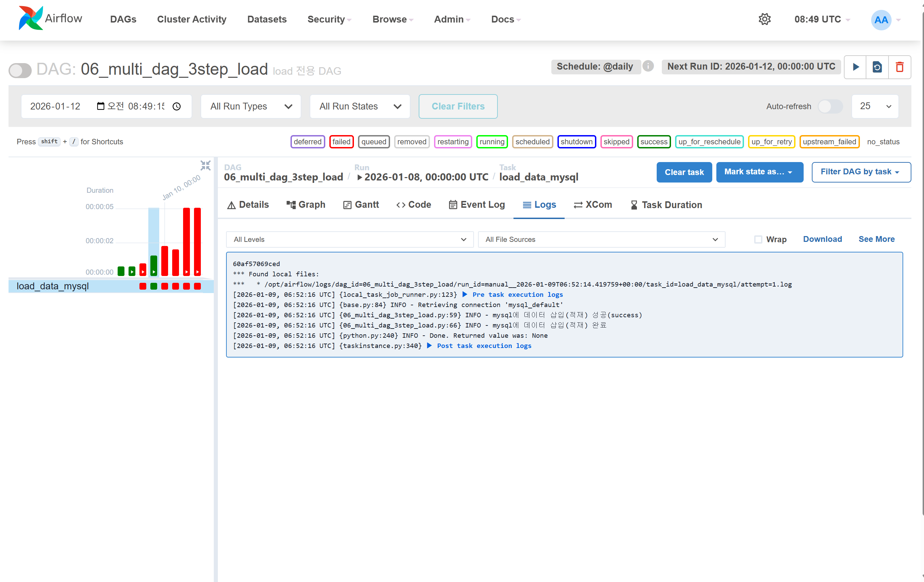Click the Download logs link
Viewport: 924px width, 582px height.
pos(822,239)
